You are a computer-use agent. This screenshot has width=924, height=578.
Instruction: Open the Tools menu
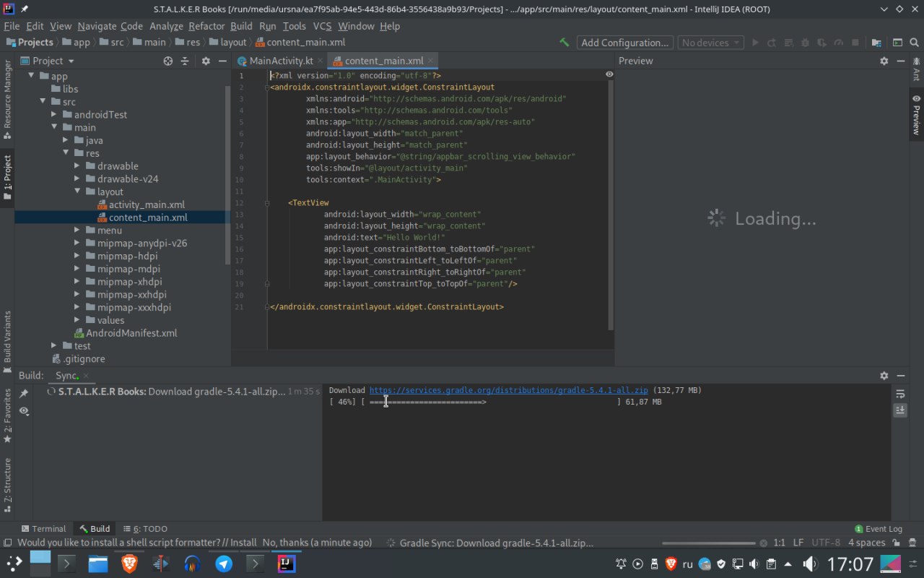click(x=294, y=26)
